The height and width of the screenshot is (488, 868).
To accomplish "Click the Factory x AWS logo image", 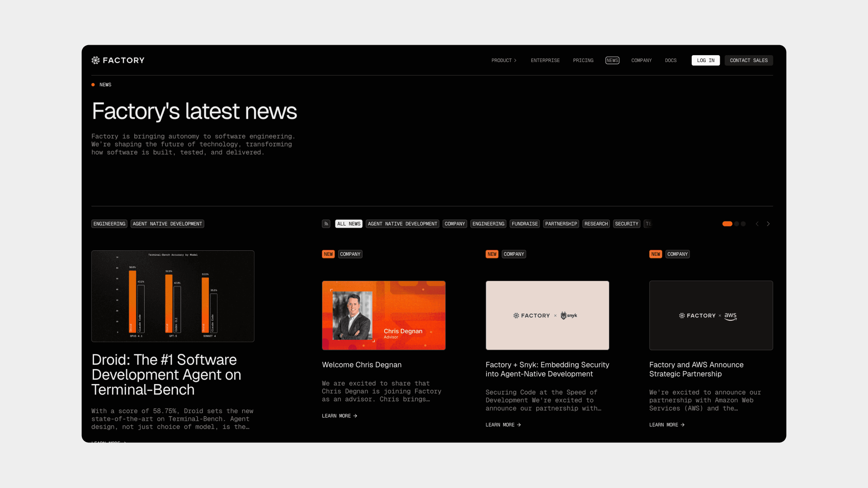I will 711,315.
